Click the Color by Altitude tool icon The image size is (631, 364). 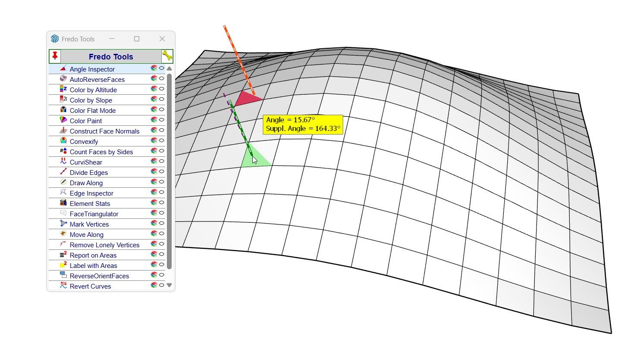pyautogui.click(x=63, y=89)
